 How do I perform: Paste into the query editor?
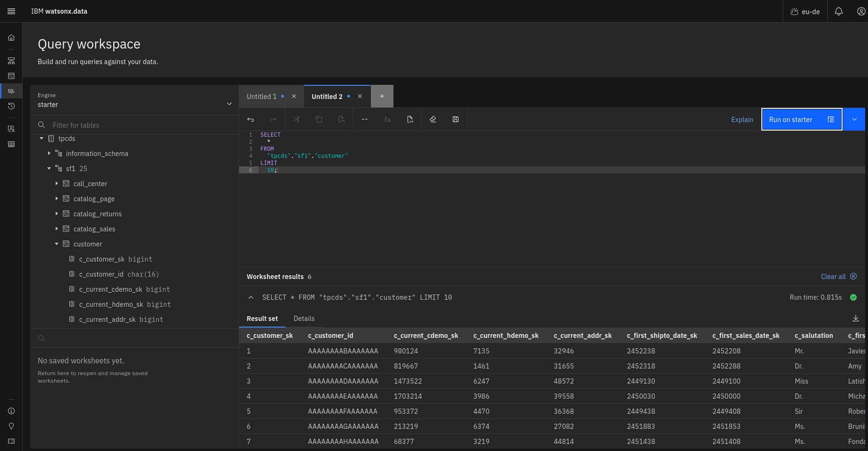(342, 120)
